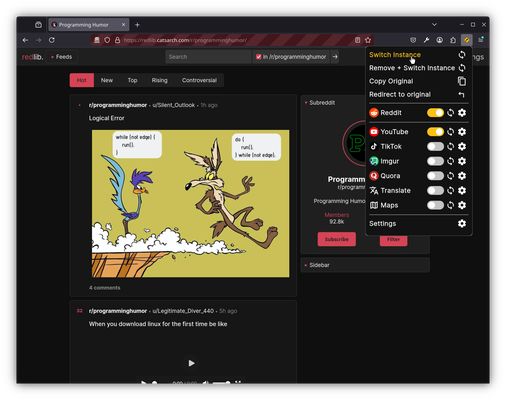Open 'Logical Error' post title
This screenshot has width=506, height=400.
(106, 118)
